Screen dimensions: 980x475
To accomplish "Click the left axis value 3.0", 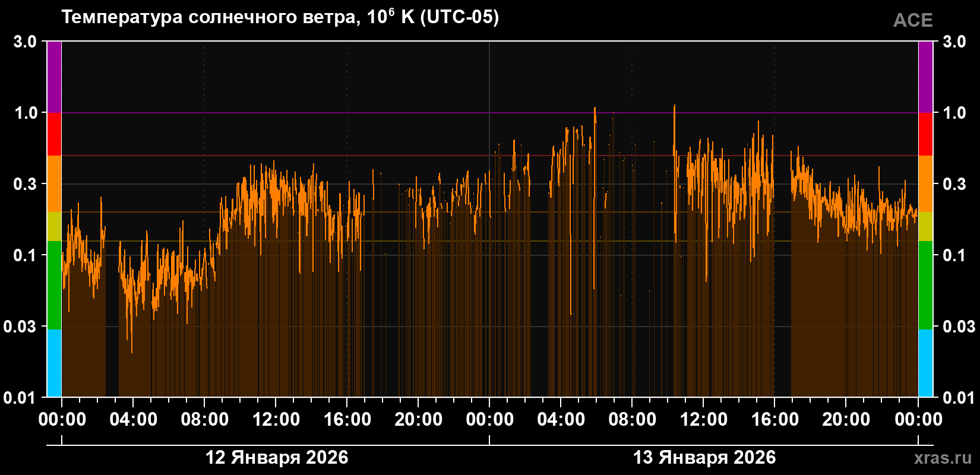I will (x=25, y=42).
